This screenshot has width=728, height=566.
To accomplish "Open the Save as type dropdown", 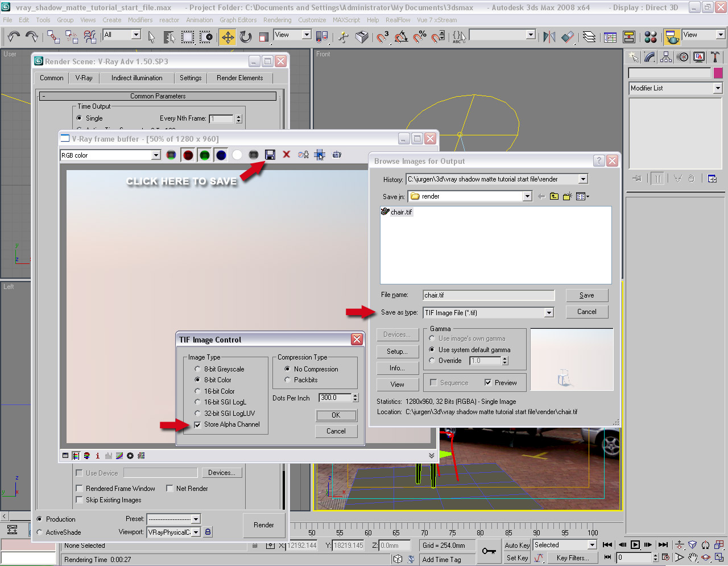I will 548,312.
